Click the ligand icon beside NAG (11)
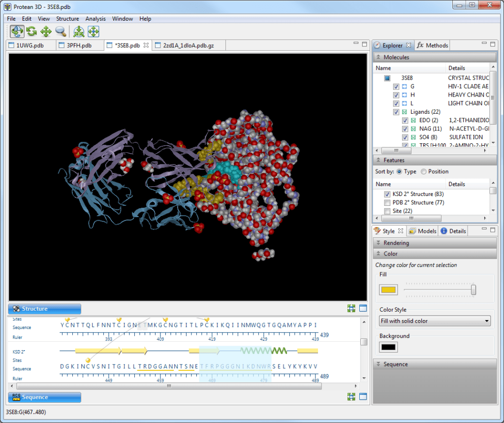The height and width of the screenshot is (423, 504). click(413, 129)
